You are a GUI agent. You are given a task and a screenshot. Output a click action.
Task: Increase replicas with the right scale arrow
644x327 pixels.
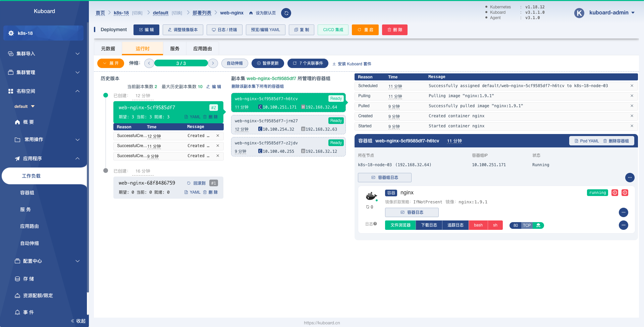213,63
